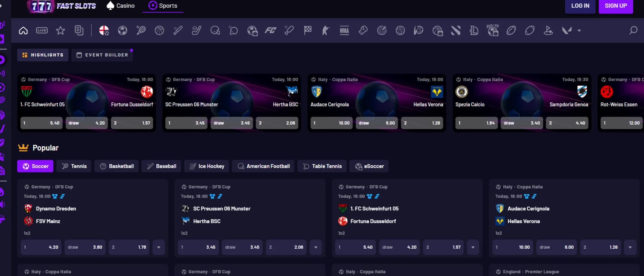Open the Boxing sports category
This screenshot has height=276, width=644.
pos(363,30)
